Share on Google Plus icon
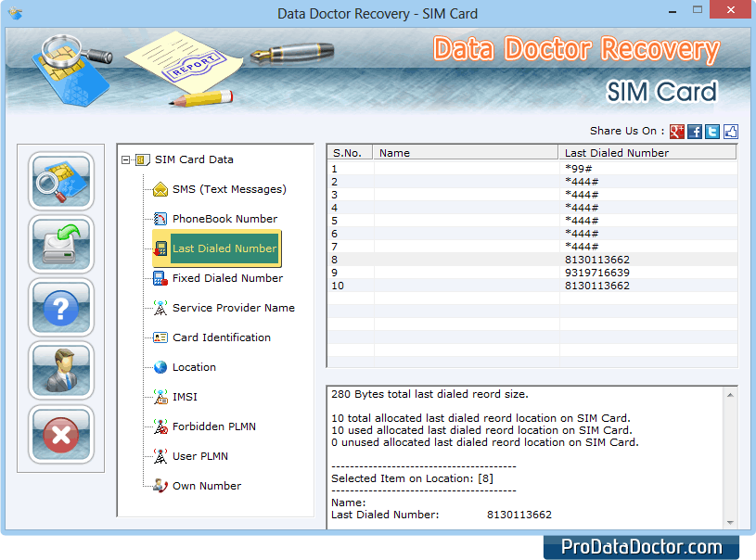 pos(677,131)
